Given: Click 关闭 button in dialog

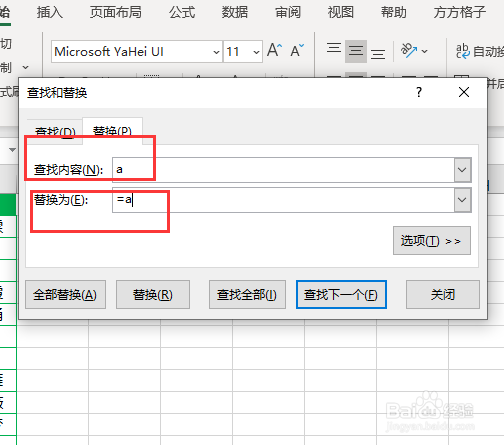Looking at the screenshot, I should click(x=443, y=295).
